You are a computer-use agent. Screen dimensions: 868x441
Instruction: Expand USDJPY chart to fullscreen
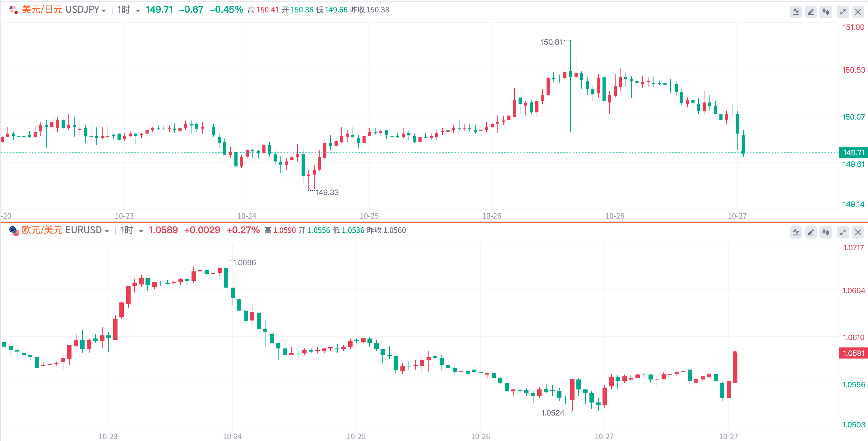pyautogui.click(x=843, y=12)
